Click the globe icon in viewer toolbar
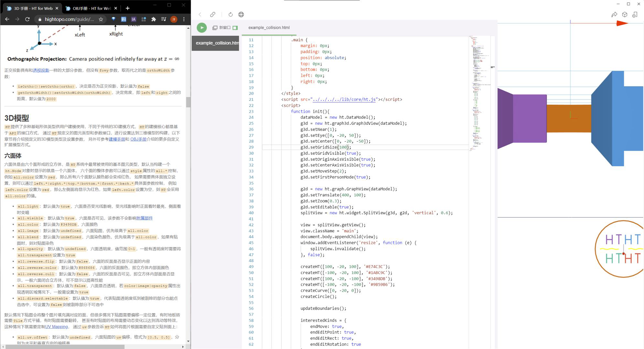The height and width of the screenshot is (349, 644). 241,15
